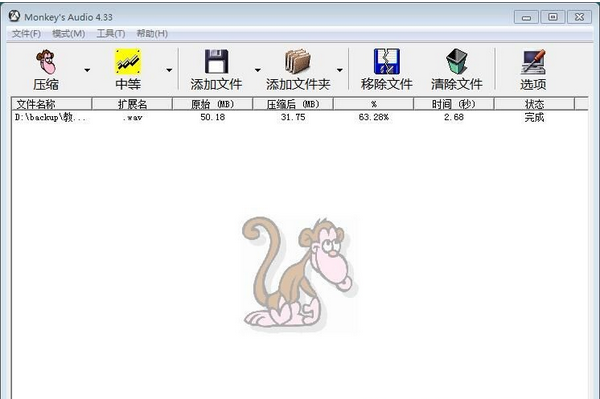
Task: Open the 工具(T) menu
Action: coord(111,34)
